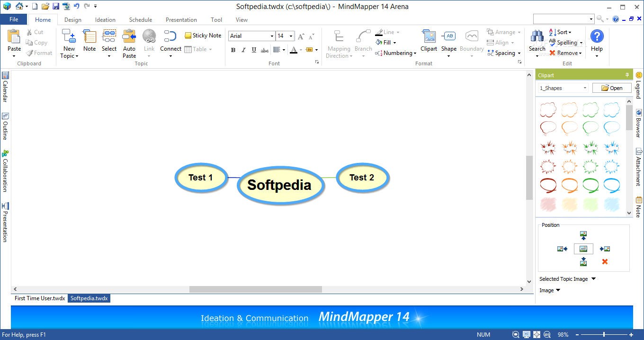Screen dimensions: 644x340
Task: Switch to First Time User.twdx document tab
Action: pos(40,298)
